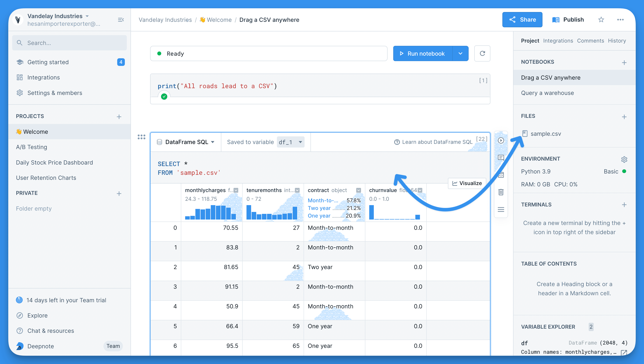Click the Run notebook button
Image resolution: width=644 pixels, height=364 pixels.
tap(422, 53)
